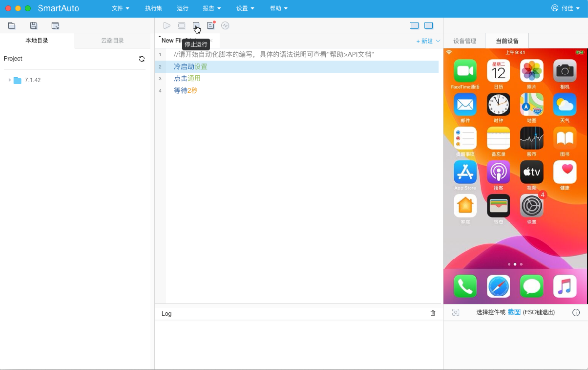The image size is (588, 370).
Task: Tap the Wallet 钱包 app icon
Action: click(498, 206)
